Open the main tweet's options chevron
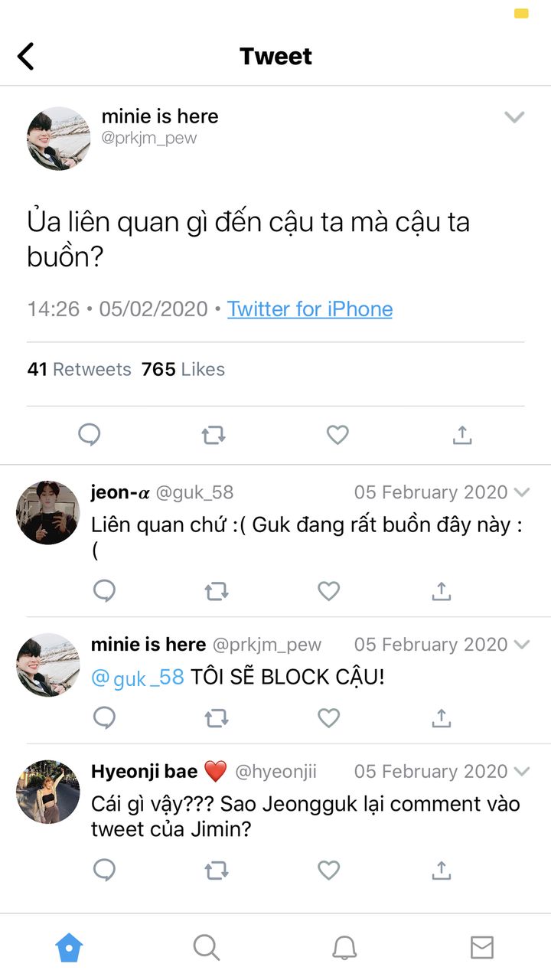 pos(514,117)
